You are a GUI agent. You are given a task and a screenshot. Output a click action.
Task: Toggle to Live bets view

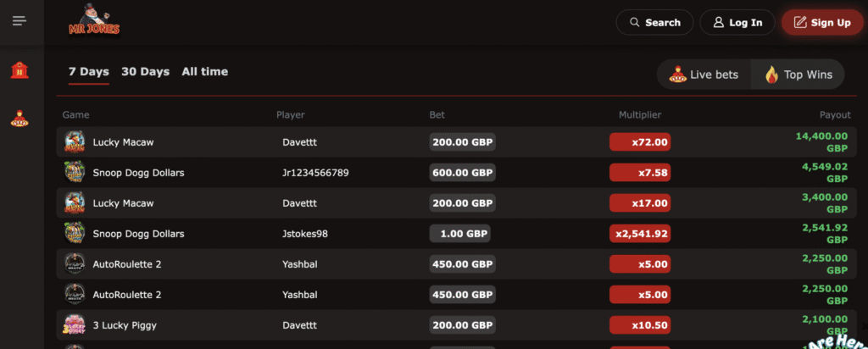(x=704, y=75)
